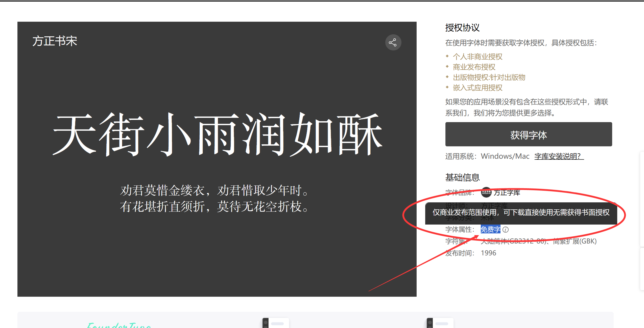Open the 字库安装说明? link
The image size is (644, 328).
[x=559, y=156]
